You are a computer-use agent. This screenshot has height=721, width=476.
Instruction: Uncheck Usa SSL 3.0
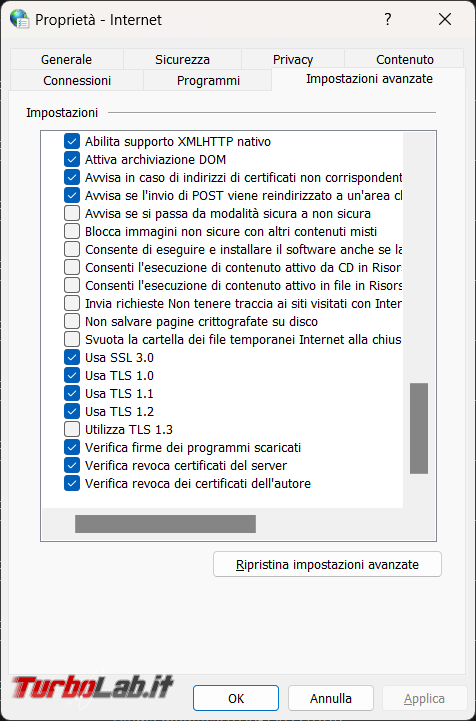[72, 357]
